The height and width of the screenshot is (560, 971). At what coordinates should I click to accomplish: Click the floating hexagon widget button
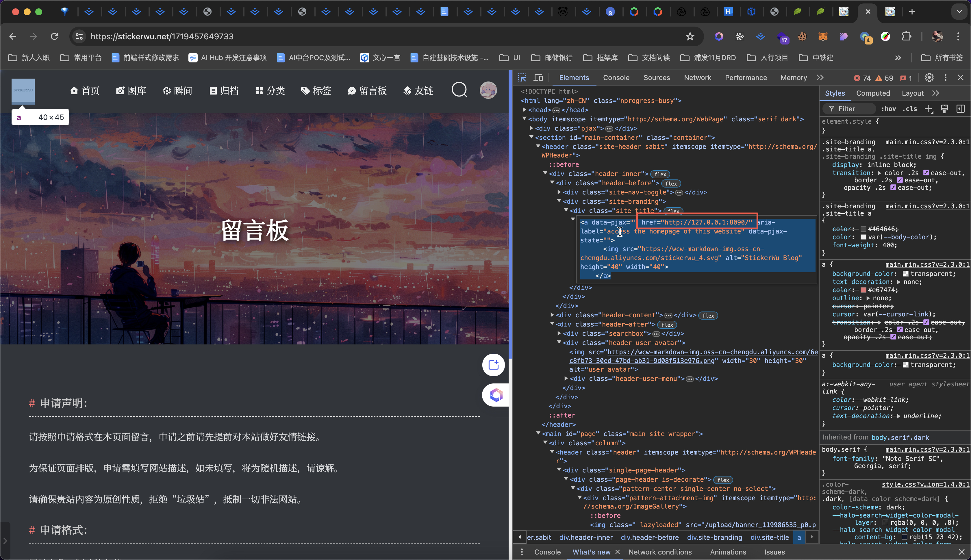point(496,395)
